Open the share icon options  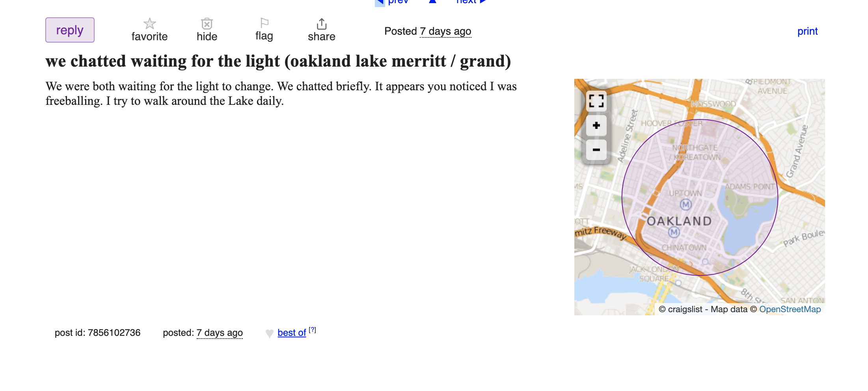322,24
